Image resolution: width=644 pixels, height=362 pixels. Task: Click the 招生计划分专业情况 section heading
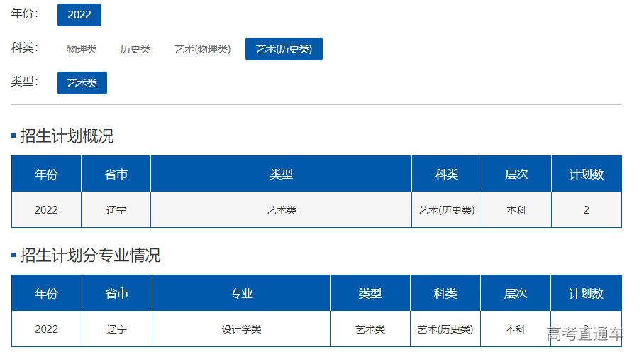coord(90,256)
